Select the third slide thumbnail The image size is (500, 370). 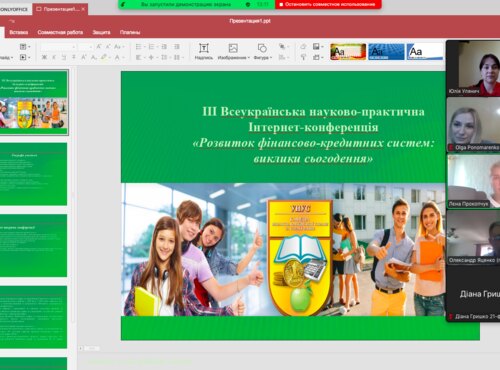(x=33, y=245)
